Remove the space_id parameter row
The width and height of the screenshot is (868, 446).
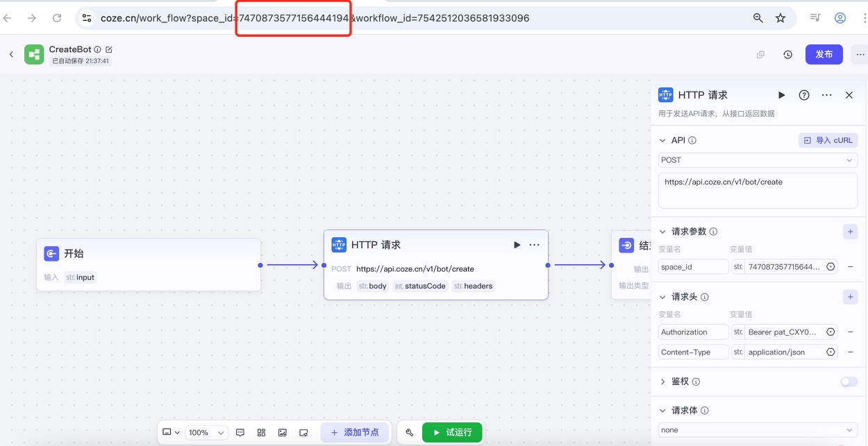coord(851,266)
